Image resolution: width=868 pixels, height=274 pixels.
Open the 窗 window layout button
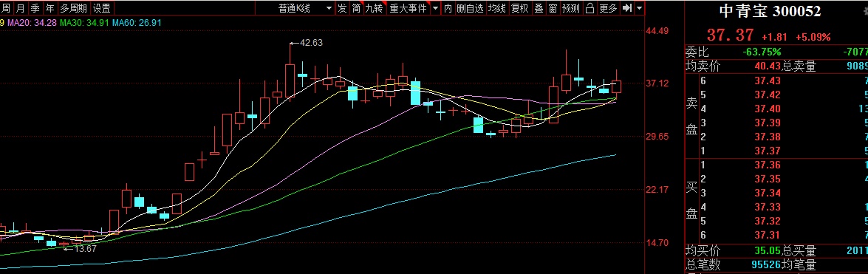pos(553,7)
